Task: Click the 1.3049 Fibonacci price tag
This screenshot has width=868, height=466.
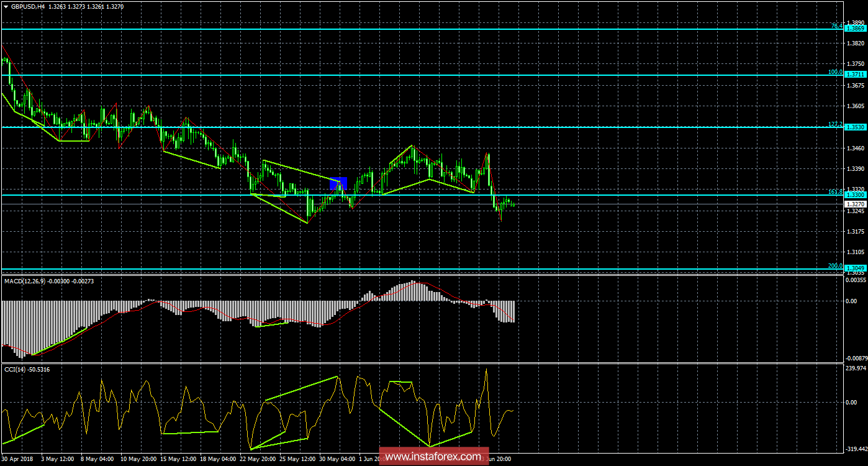Action: tap(856, 268)
